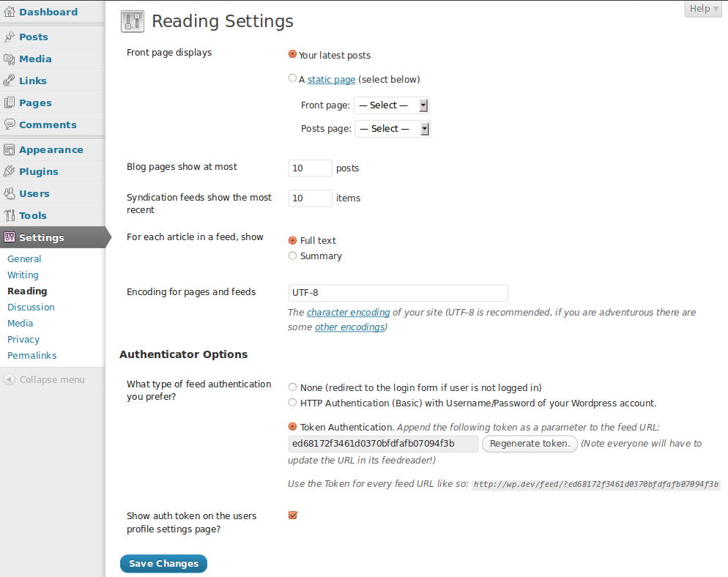Viewport: 728px width, 577px height.
Task: Open the Pages icon
Action: (10, 103)
